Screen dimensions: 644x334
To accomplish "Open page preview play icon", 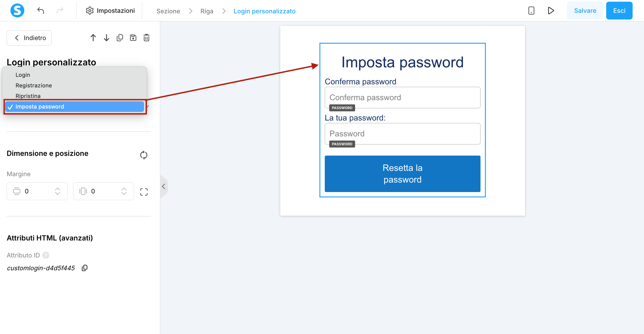I will pos(551,11).
